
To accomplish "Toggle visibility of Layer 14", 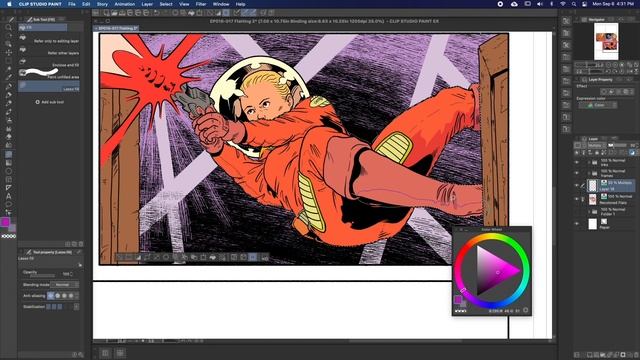I will point(577,185).
